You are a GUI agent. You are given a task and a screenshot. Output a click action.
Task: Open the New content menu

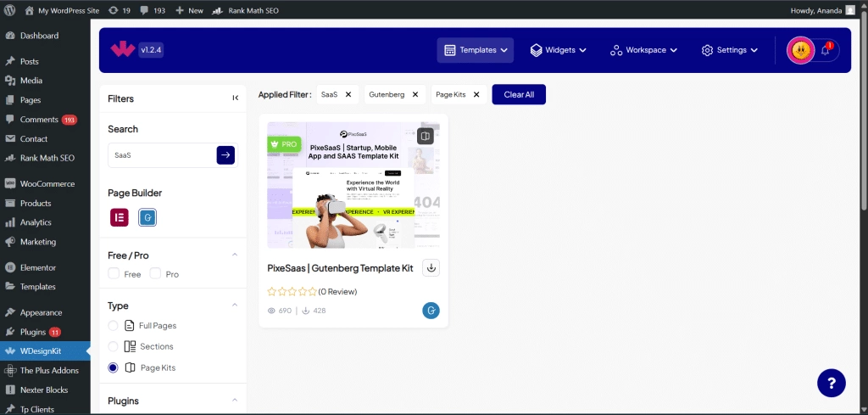(x=189, y=10)
